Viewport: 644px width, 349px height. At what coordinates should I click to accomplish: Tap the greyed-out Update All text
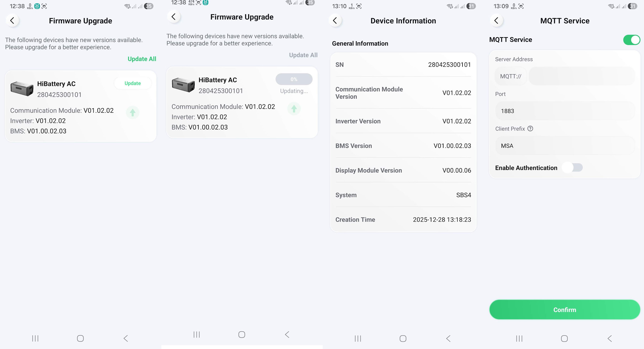[x=303, y=55]
